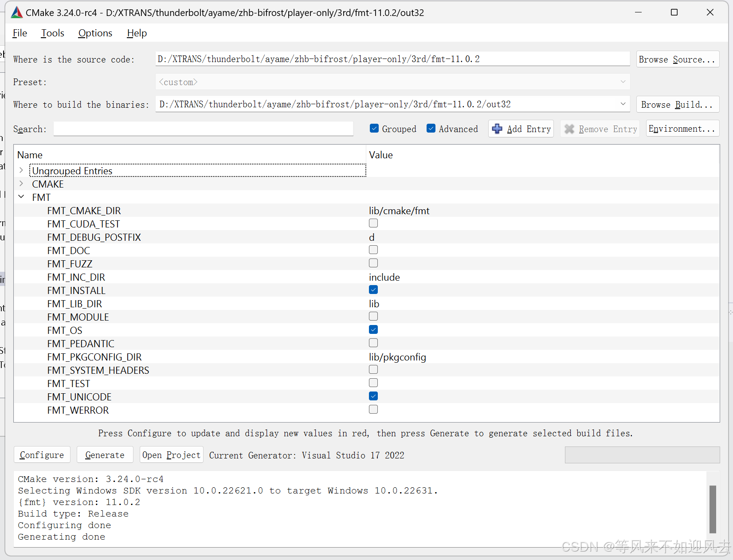Open the Tools menu
The height and width of the screenshot is (560, 733).
click(53, 33)
